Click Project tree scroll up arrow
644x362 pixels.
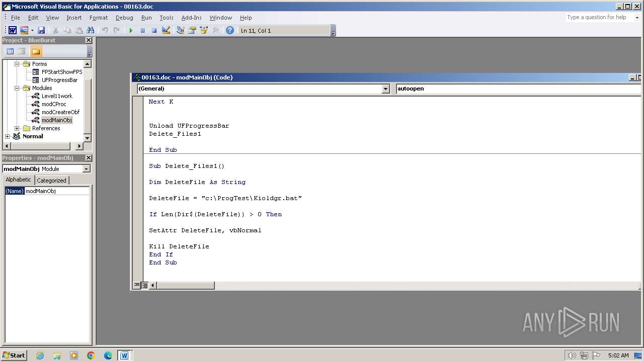tap(88, 64)
